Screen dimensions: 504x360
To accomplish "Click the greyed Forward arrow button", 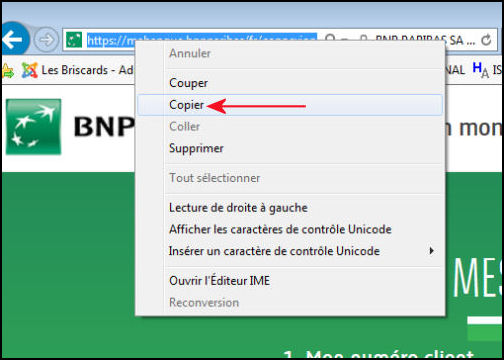I will (46, 40).
